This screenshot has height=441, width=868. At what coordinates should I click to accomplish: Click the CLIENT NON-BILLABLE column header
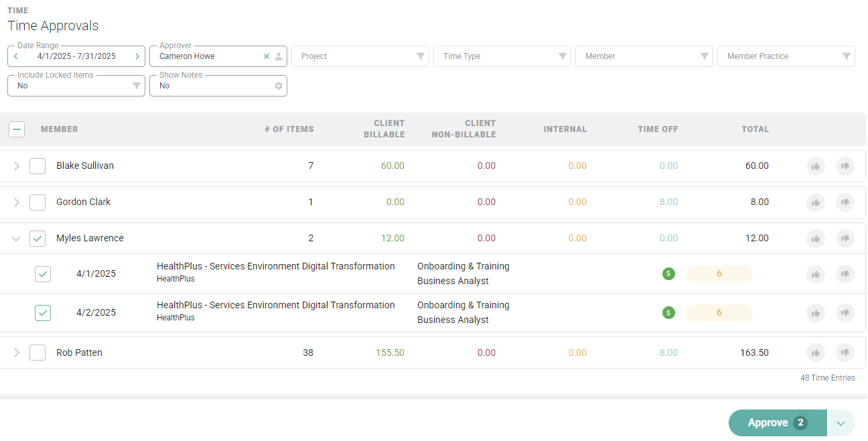[464, 129]
